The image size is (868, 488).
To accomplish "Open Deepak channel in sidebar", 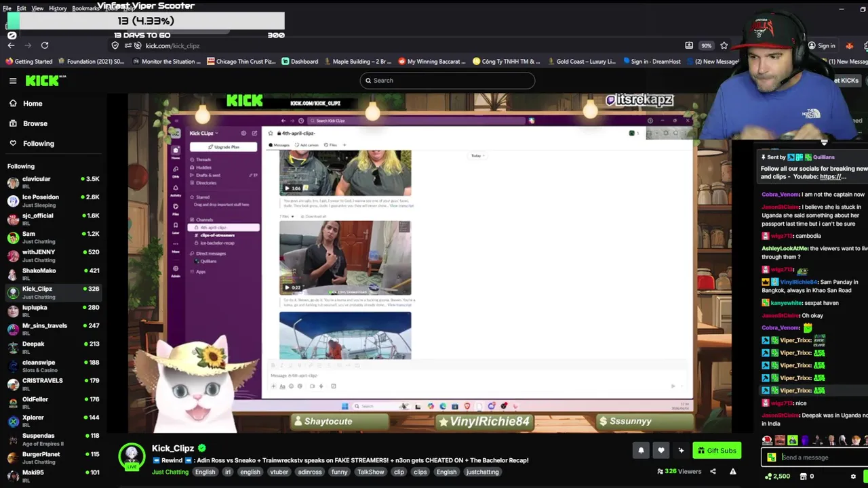I will coord(53,347).
